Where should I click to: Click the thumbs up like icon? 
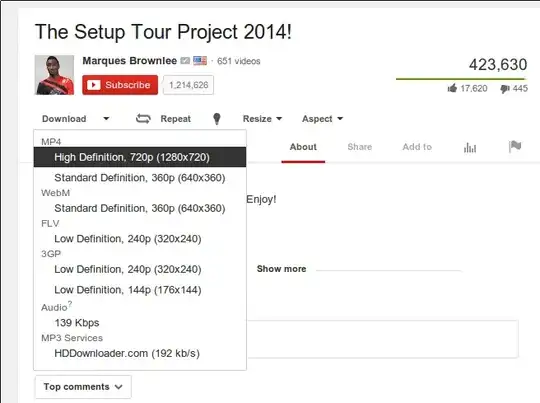pyautogui.click(x=452, y=89)
